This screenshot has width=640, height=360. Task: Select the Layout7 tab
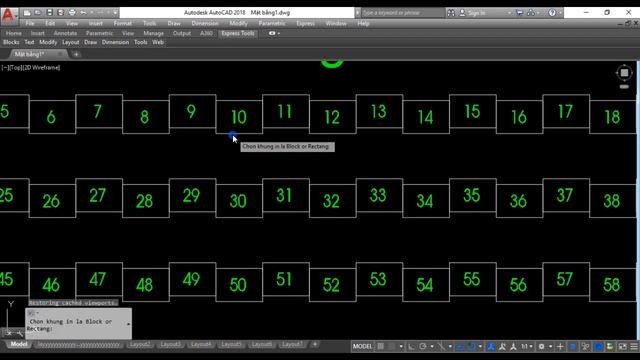coord(292,344)
